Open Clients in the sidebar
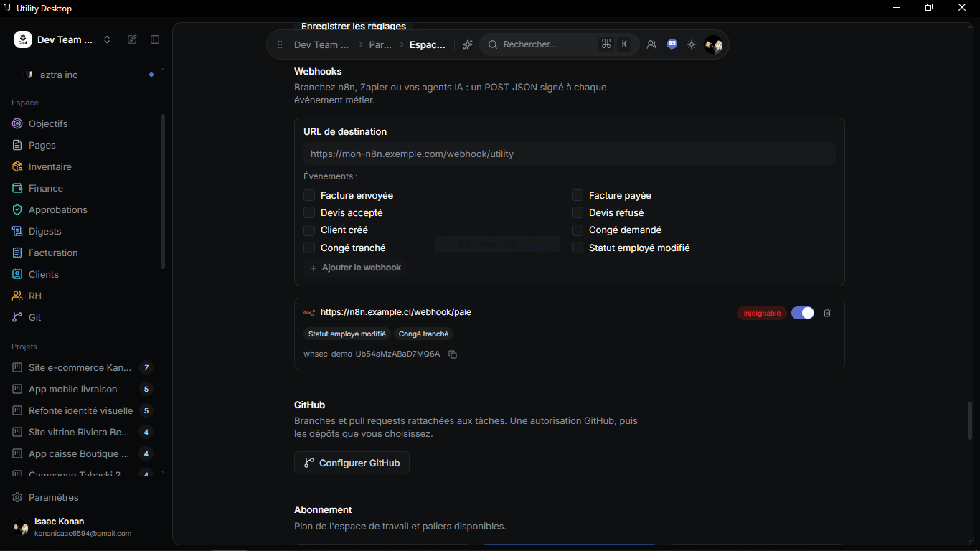Viewport: 980px width, 551px height. pos(44,274)
